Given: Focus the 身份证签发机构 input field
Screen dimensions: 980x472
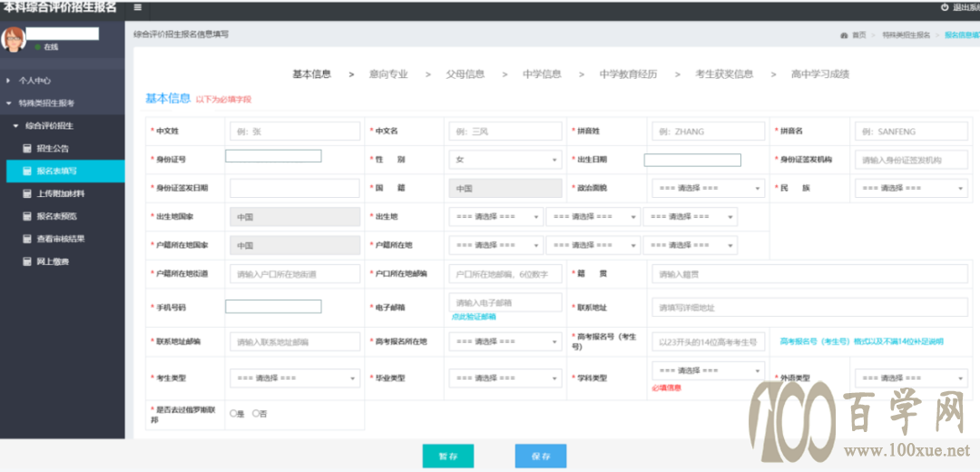Looking at the screenshot, I should [911, 160].
